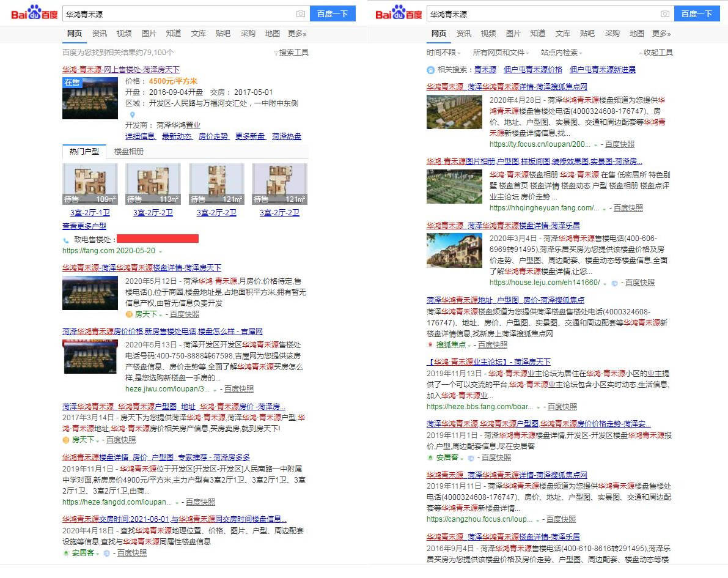728x578 pixels.
Task: Open 百度快照 for the heze.bbs.fang.com result
Action: coord(562,407)
